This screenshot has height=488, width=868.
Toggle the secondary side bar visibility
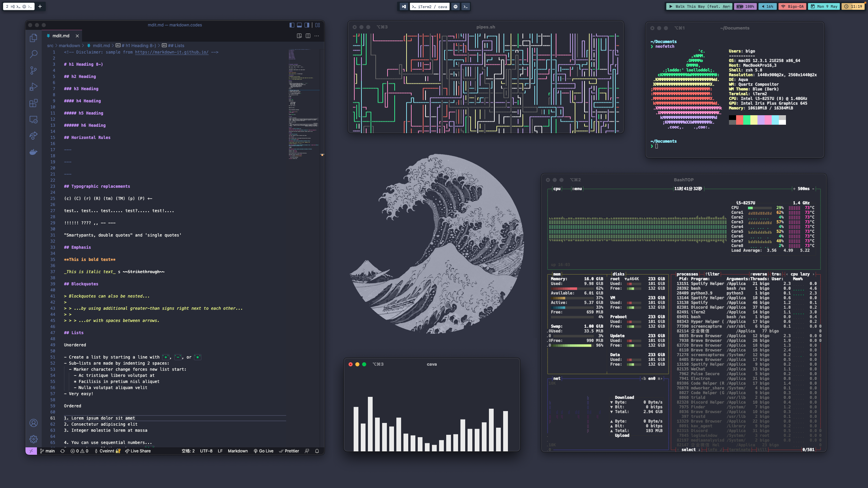click(x=307, y=25)
